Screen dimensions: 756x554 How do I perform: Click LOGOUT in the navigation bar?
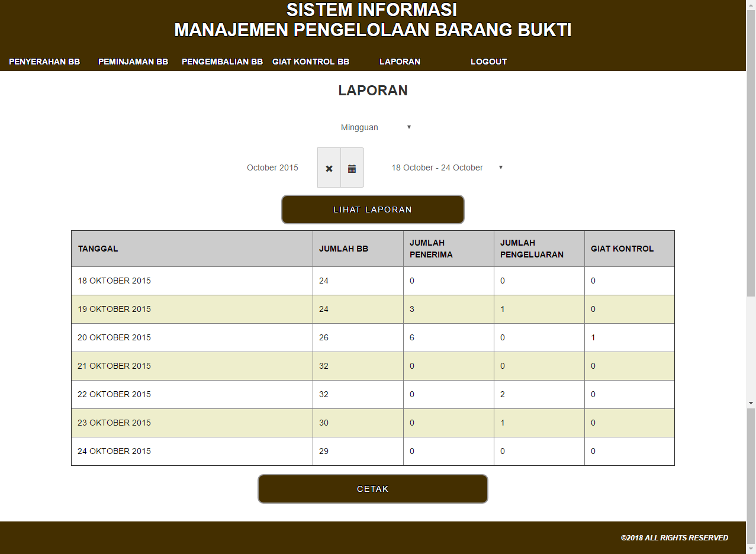point(488,62)
